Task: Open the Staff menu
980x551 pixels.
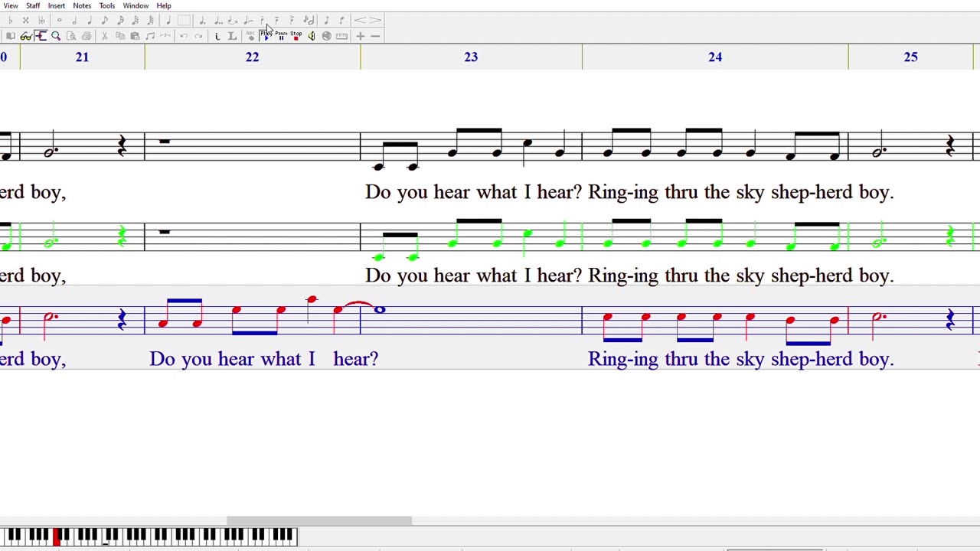Action: pos(33,5)
